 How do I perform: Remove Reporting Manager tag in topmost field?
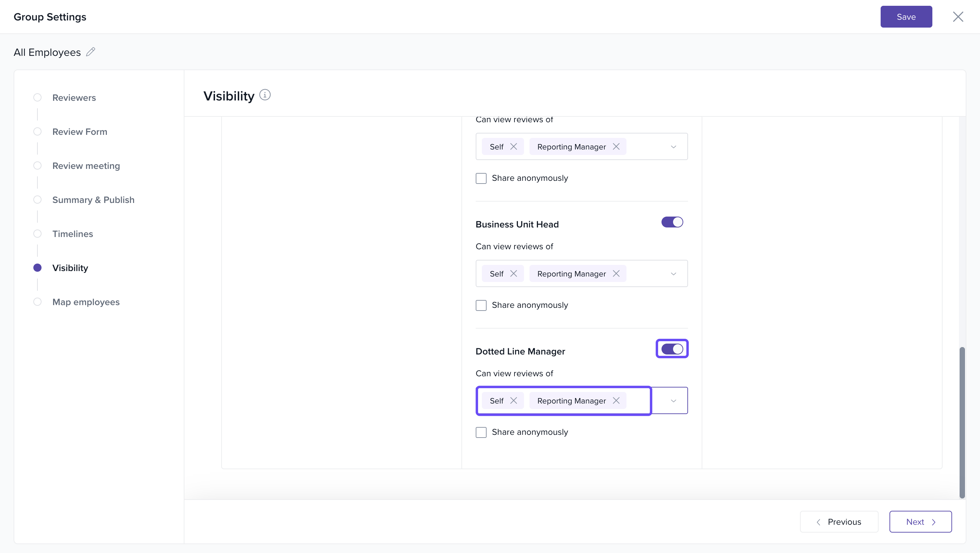616,146
